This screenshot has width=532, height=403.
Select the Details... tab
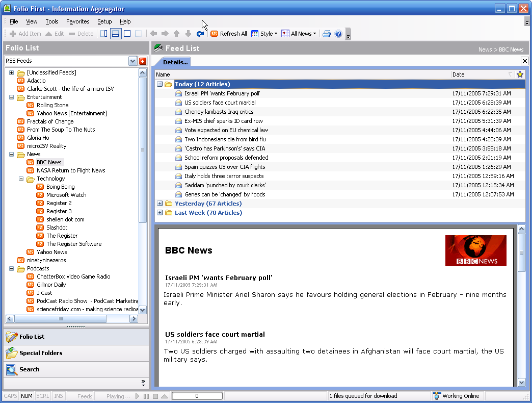coord(175,62)
